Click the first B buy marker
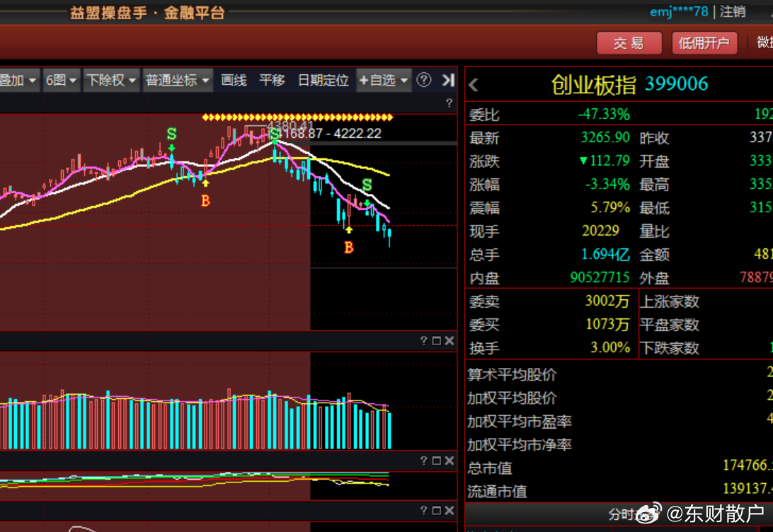Viewport: 773px width, 532px height. [205, 201]
